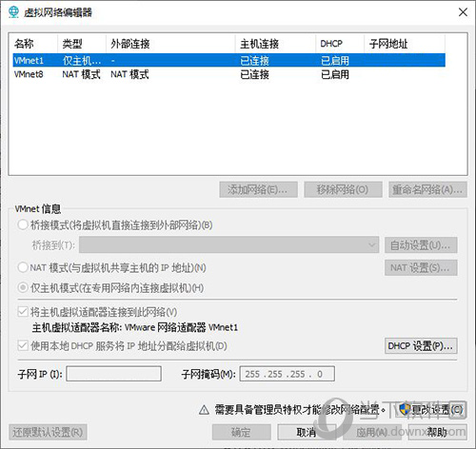Click the 子网 IP input field
Image resolution: width=476 pixels, height=449 pixels.
tap(113, 374)
